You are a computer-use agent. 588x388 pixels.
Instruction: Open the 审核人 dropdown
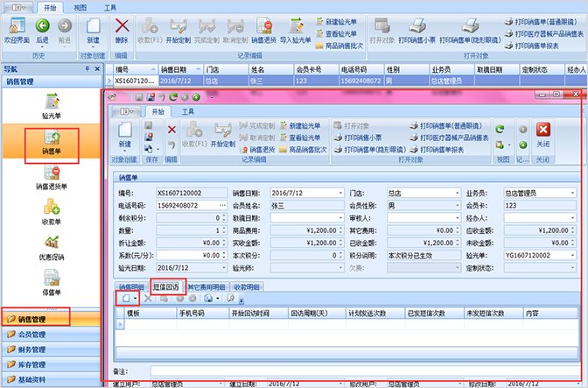point(457,218)
